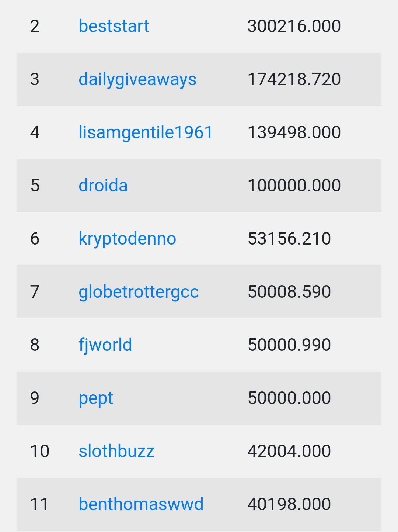Go to globetrottergcc account
Viewport: 398px width, 532px height.
click(x=139, y=292)
